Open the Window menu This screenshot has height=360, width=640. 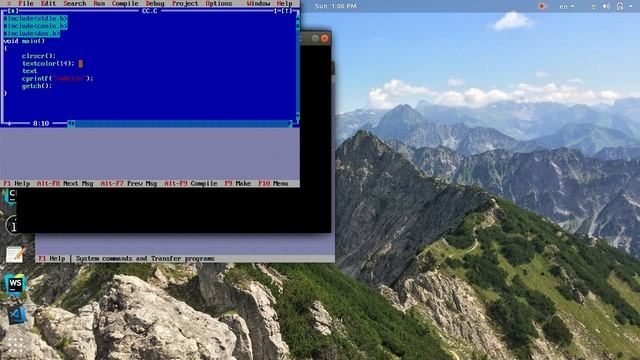(258, 3)
